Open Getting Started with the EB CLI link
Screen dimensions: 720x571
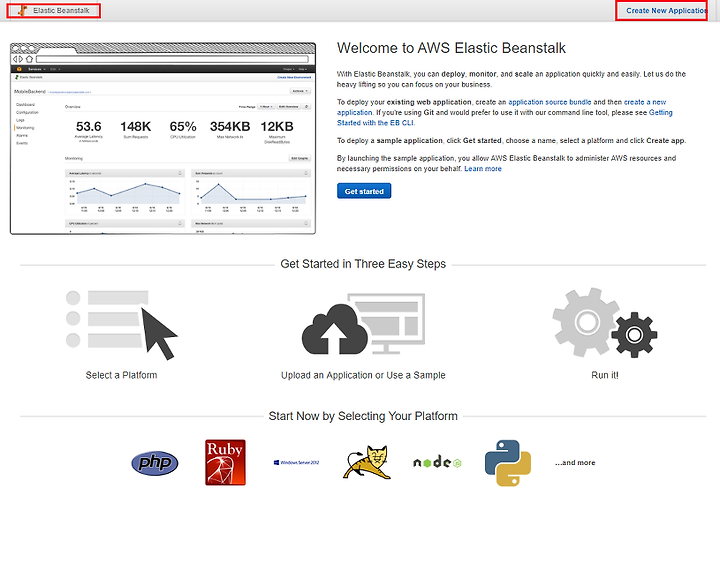[x=660, y=112]
